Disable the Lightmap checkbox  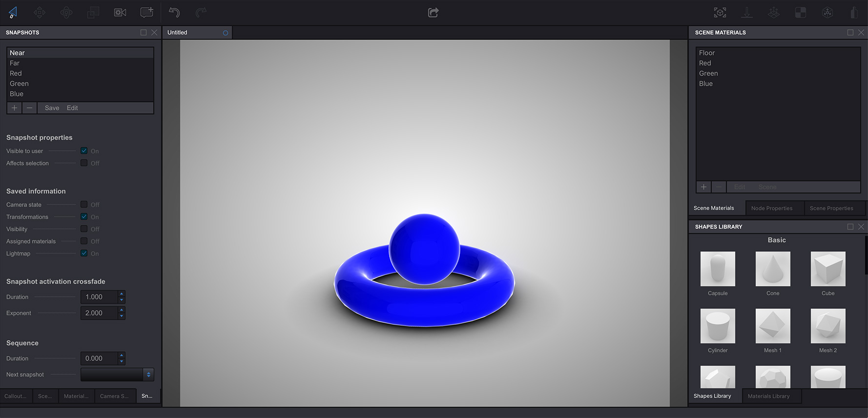[84, 253]
